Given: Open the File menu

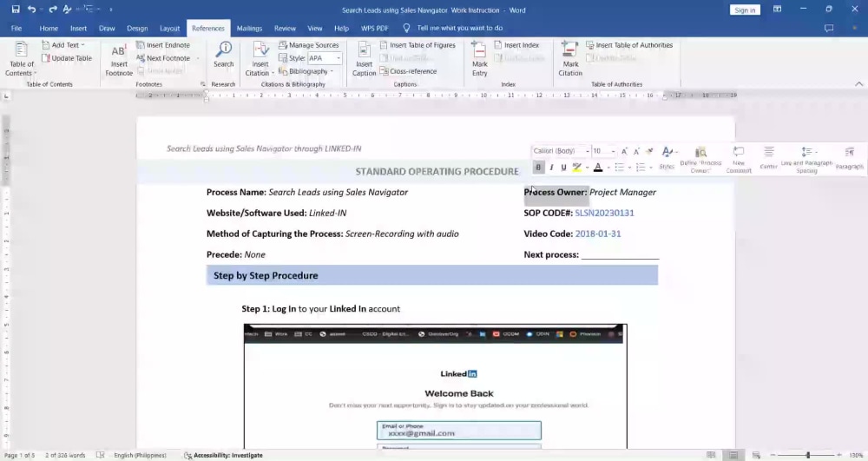Looking at the screenshot, I should [x=16, y=28].
